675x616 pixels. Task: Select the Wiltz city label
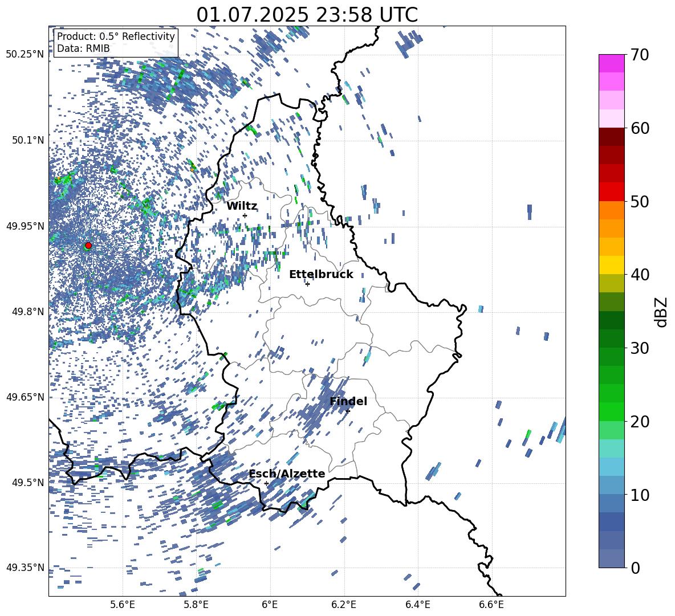[242, 206]
